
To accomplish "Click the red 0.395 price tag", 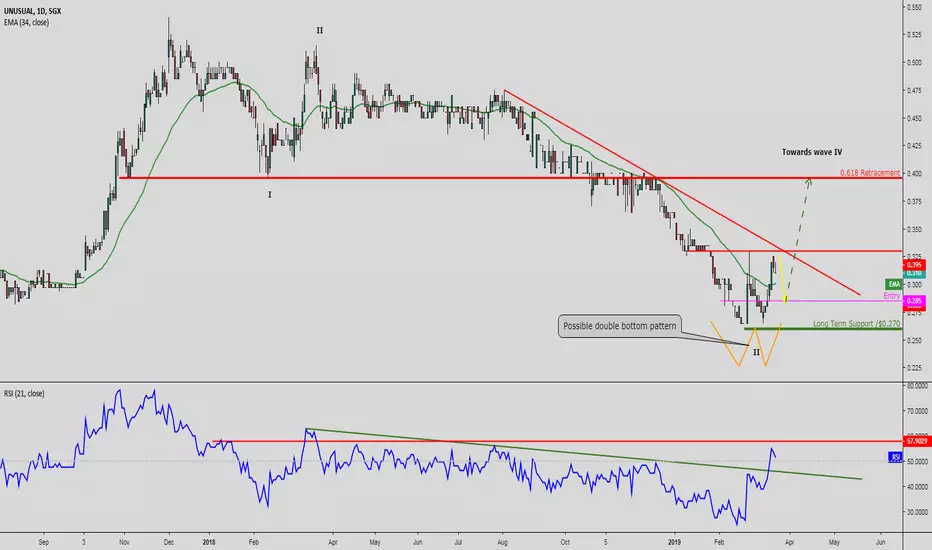I will click(914, 265).
